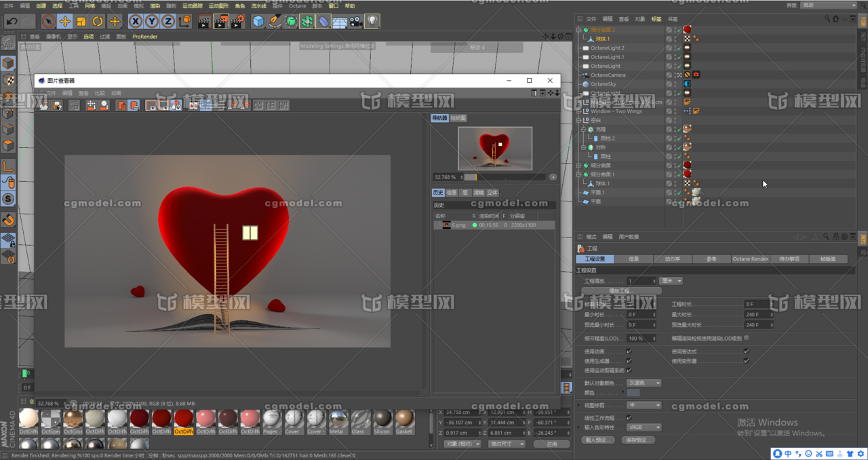Open Render Settings clapperboard with gear

pyautogui.click(x=237, y=22)
